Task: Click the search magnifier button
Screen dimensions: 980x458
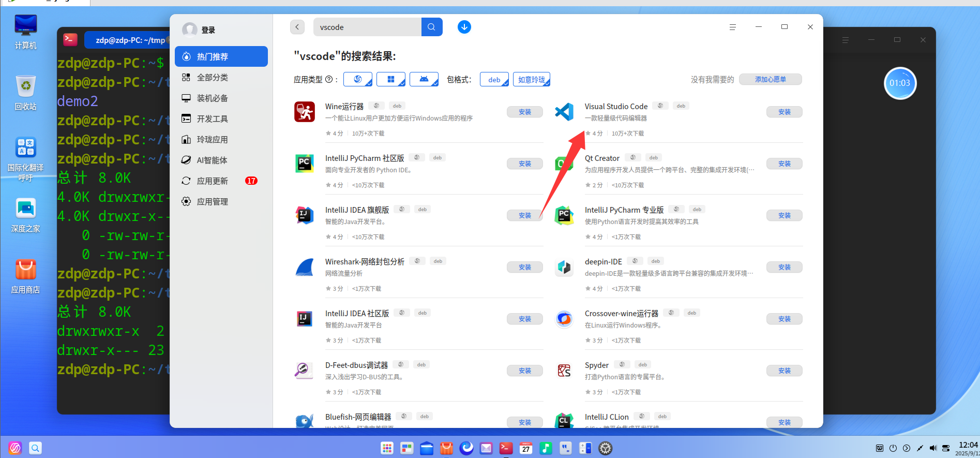Action: 432,27
